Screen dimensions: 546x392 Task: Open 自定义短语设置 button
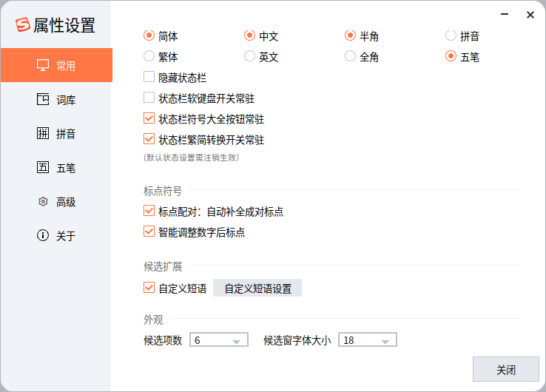tap(257, 288)
